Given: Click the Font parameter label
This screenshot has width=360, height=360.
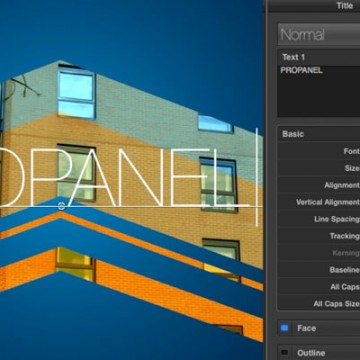Looking at the screenshot, I should pyautogui.click(x=351, y=151).
